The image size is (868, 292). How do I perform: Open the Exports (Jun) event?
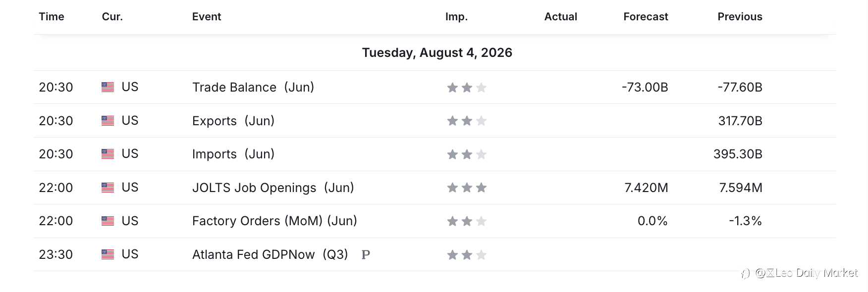click(x=233, y=121)
